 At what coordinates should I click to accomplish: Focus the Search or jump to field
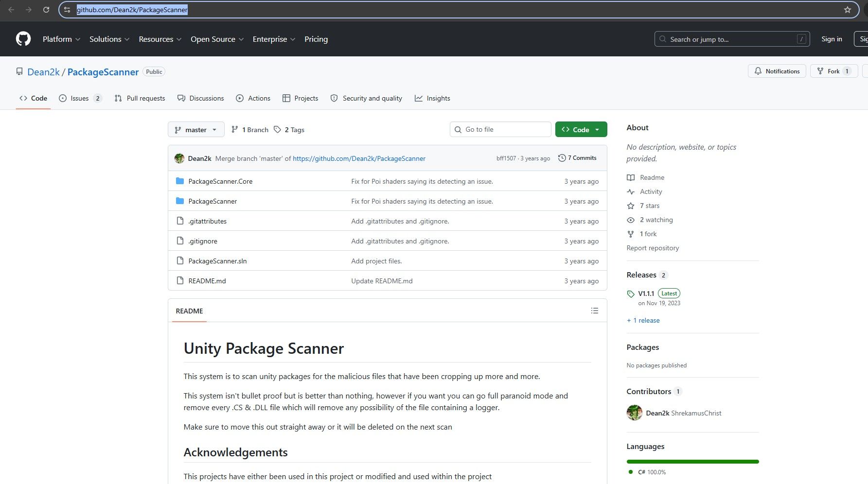[x=732, y=39]
